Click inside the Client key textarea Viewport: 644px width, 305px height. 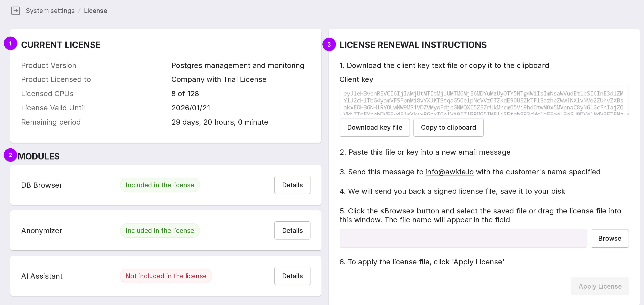pos(483,101)
